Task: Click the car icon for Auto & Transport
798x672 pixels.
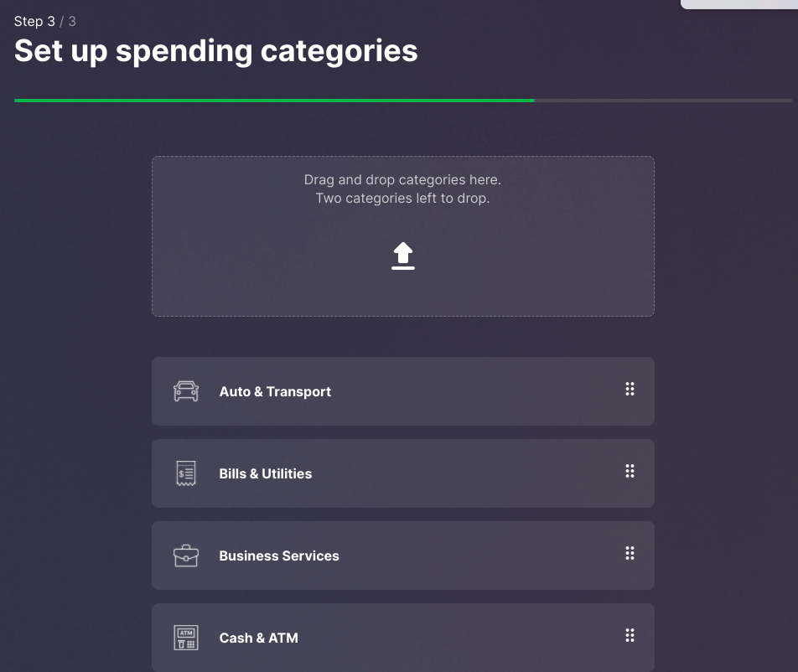Action: pyautogui.click(x=186, y=391)
